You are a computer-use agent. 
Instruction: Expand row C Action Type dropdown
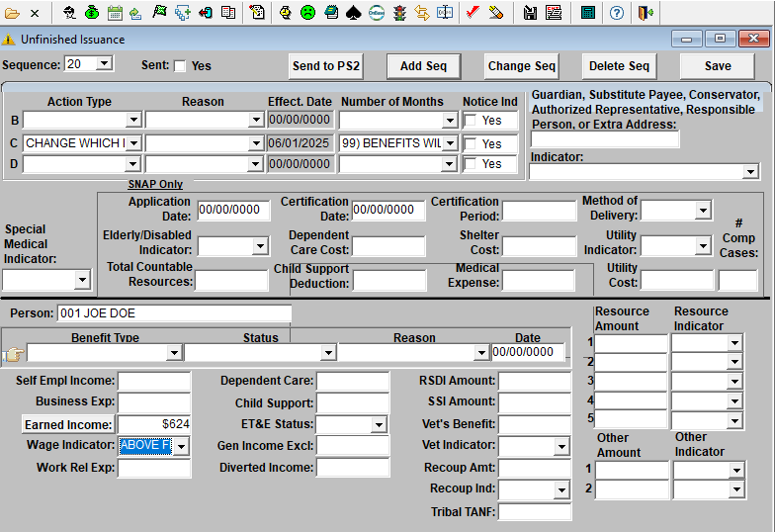pyautogui.click(x=133, y=143)
